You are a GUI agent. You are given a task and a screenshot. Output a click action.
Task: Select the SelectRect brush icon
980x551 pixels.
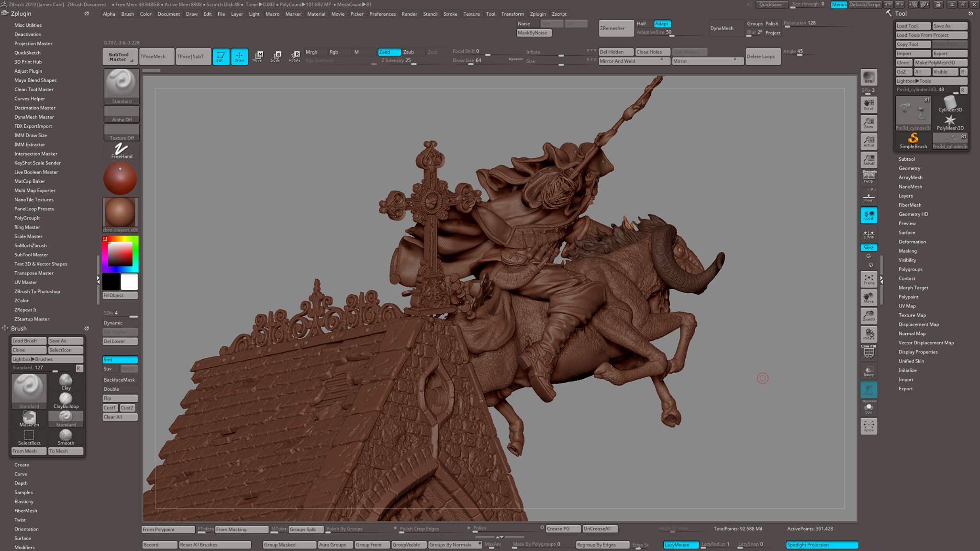click(29, 437)
